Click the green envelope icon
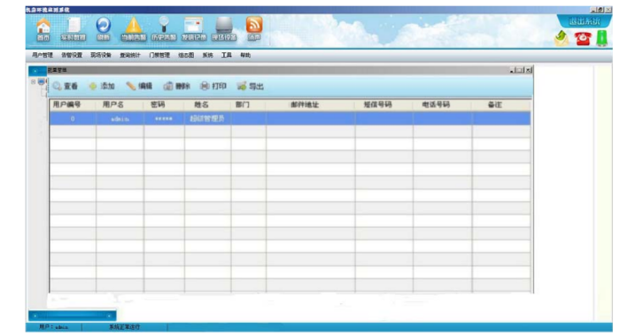Screen dimensions: 644x336 coord(562,39)
